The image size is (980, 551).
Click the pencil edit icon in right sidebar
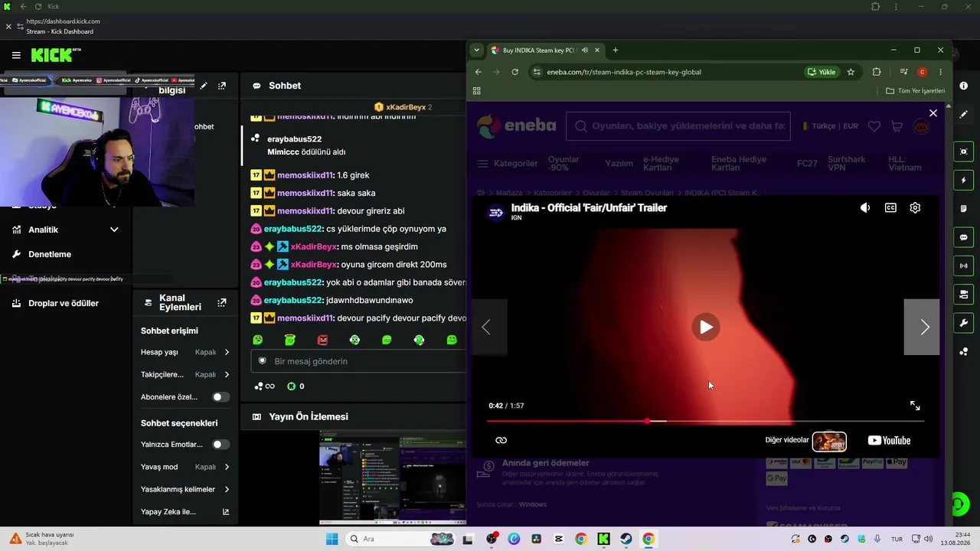pos(963,114)
